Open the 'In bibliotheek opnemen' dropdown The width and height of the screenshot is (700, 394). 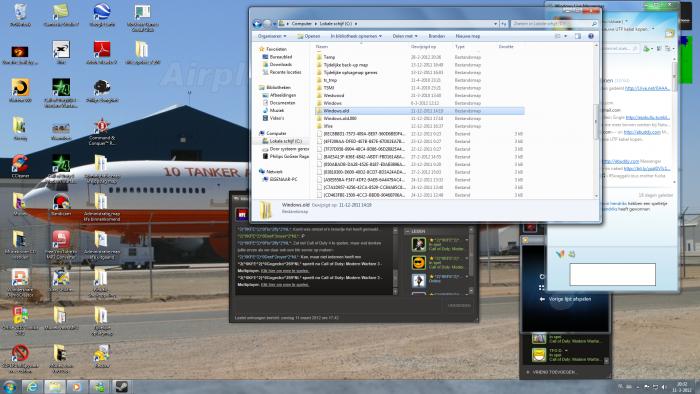[x=356, y=36]
